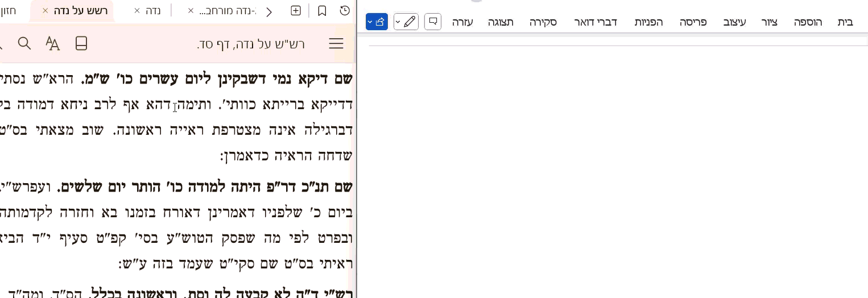Close the נדה מורחב tab
The image size is (868, 298).
(191, 11)
